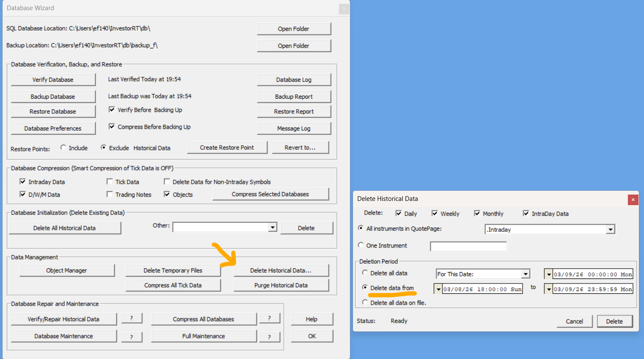Click help question mark beside Full Maintenance
The image size is (644, 359).
[x=269, y=337]
